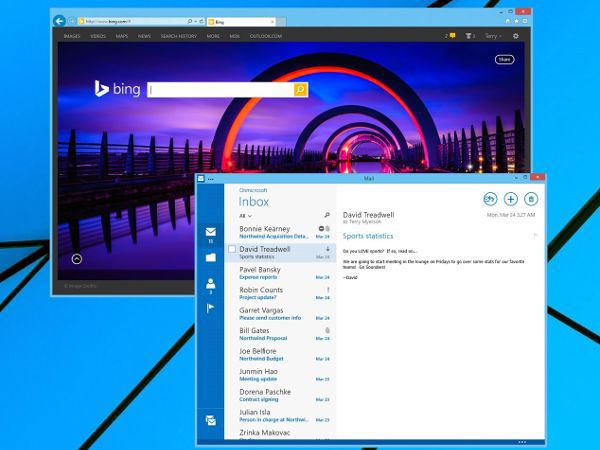Click Reply icon in the Mail toolbar
This screenshot has width=600, height=450.
point(490,199)
